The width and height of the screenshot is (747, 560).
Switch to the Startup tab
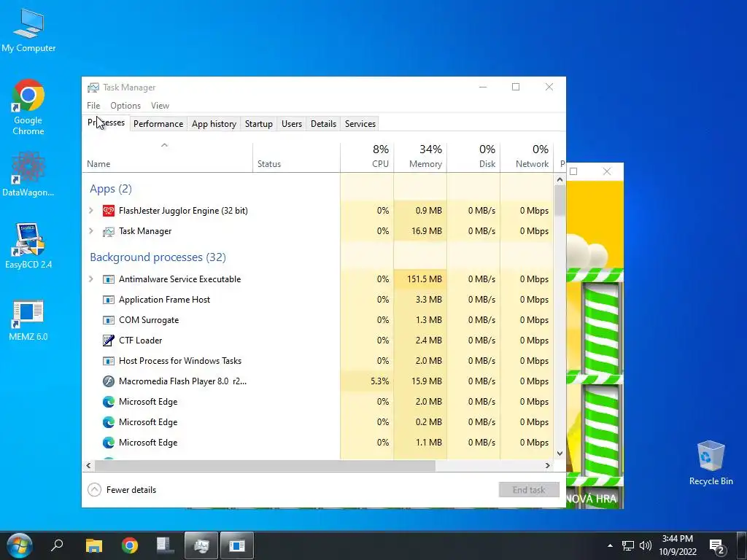pyautogui.click(x=259, y=124)
